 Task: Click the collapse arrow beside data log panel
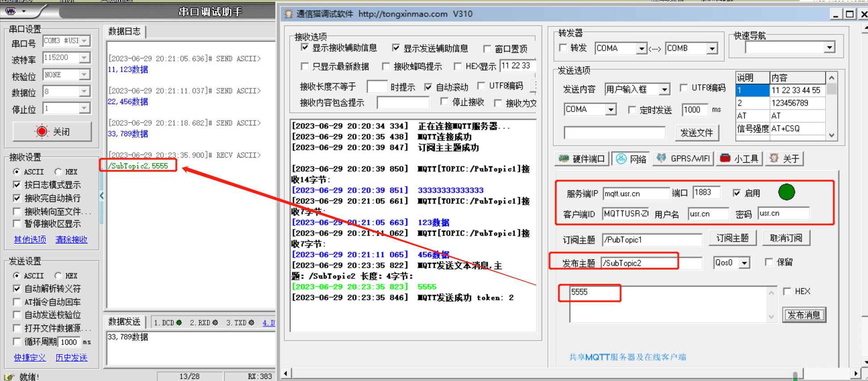102,196
